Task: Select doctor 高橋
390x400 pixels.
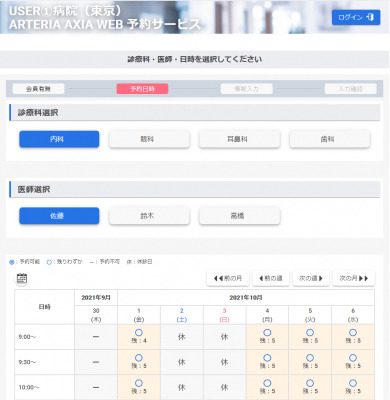Action: tap(239, 216)
